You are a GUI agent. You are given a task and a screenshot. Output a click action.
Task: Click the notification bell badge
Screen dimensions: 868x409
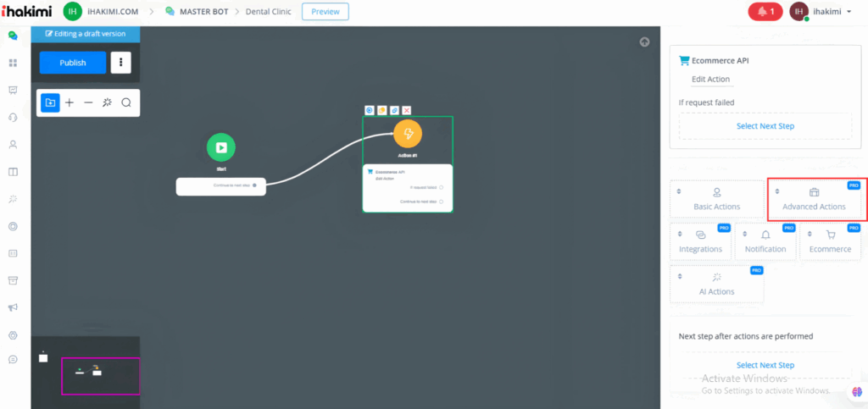coord(765,12)
